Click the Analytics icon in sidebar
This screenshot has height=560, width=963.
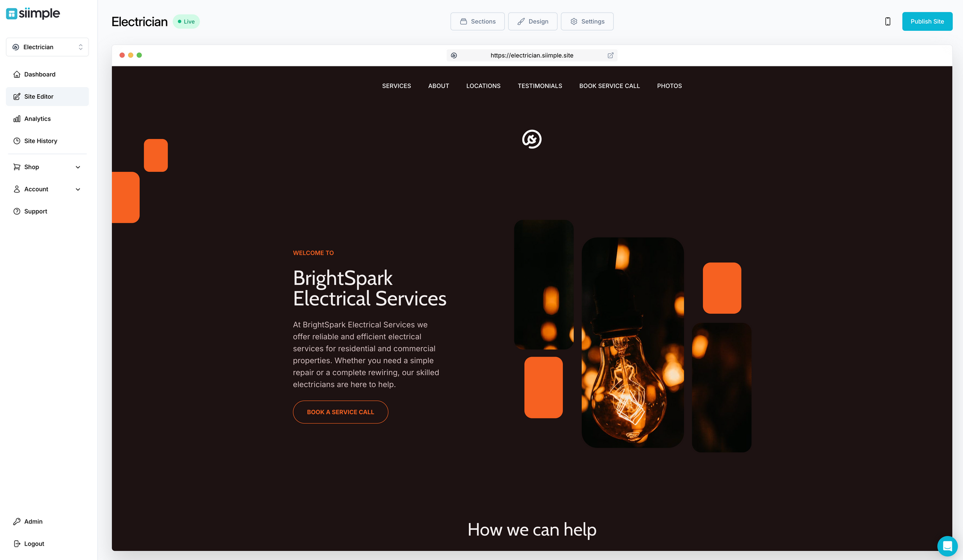click(x=17, y=119)
